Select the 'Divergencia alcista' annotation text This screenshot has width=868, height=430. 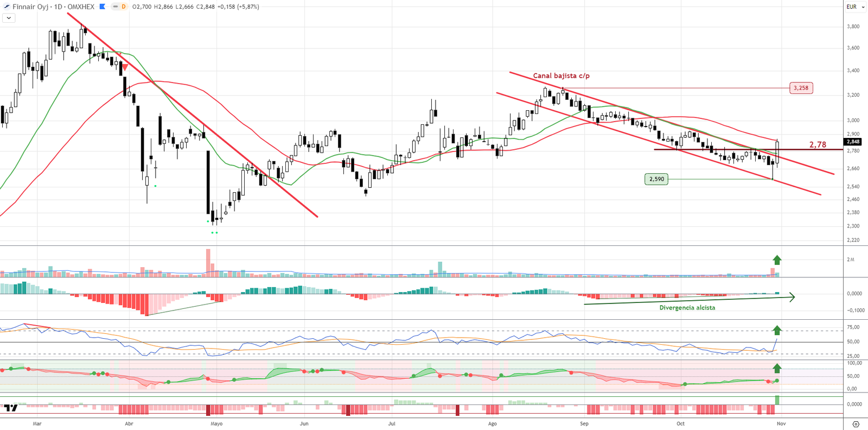(687, 308)
